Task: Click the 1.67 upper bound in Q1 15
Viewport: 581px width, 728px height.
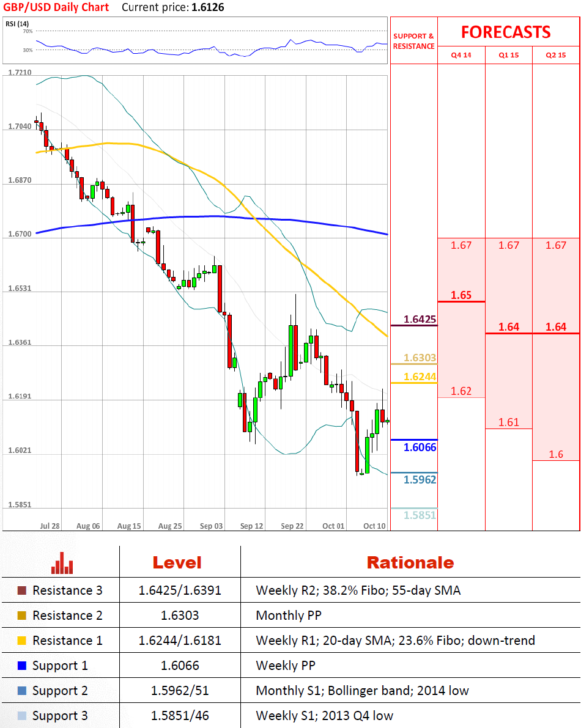Action: pyautogui.click(x=509, y=245)
